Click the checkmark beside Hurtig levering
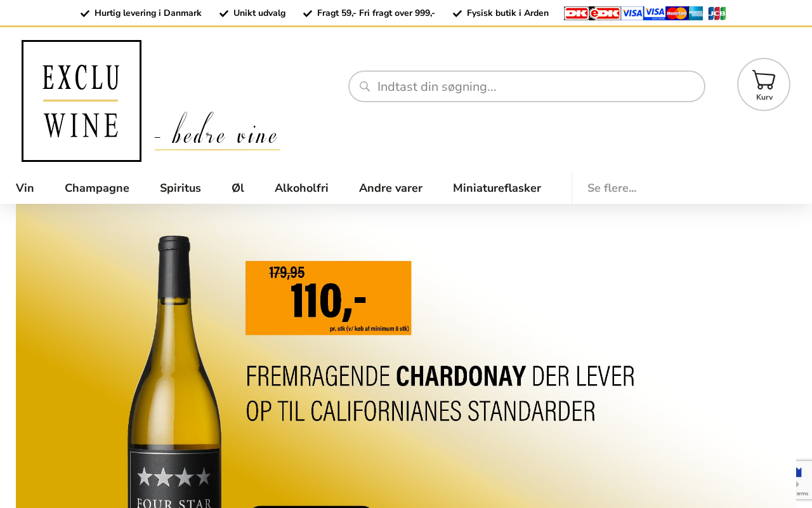This screenshot has width=812, height=508. click(x=85, y=13)
